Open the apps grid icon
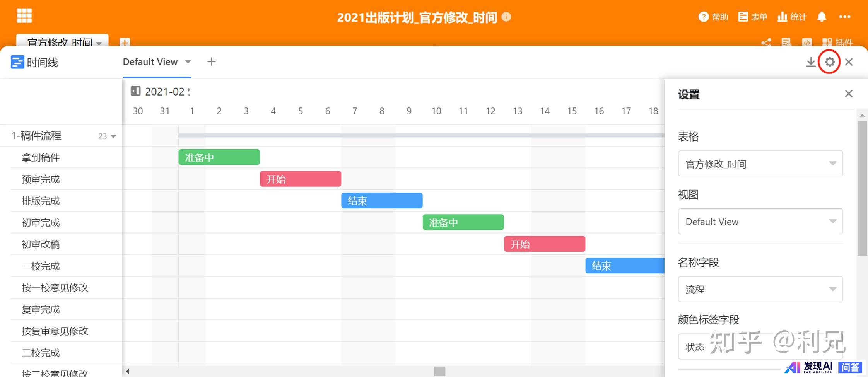This screenshot has height=377, width=868. 24,16
